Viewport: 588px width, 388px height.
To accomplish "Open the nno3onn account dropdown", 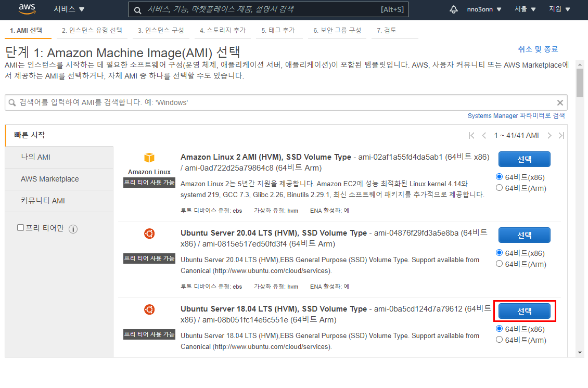I will [484, 9].
